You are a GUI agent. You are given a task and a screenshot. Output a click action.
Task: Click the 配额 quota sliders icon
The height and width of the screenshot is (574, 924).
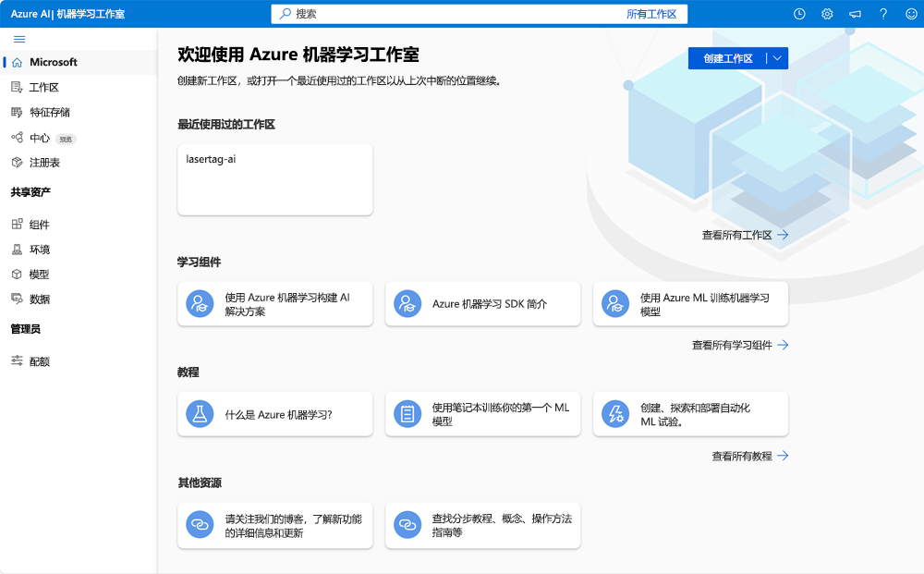pos(17,360)
